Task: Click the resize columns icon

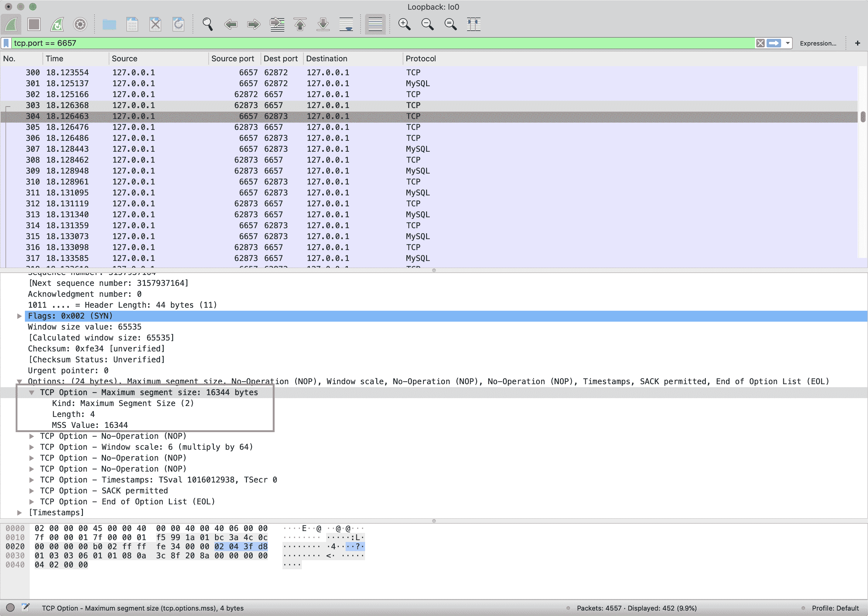Action: coord(473,25)
